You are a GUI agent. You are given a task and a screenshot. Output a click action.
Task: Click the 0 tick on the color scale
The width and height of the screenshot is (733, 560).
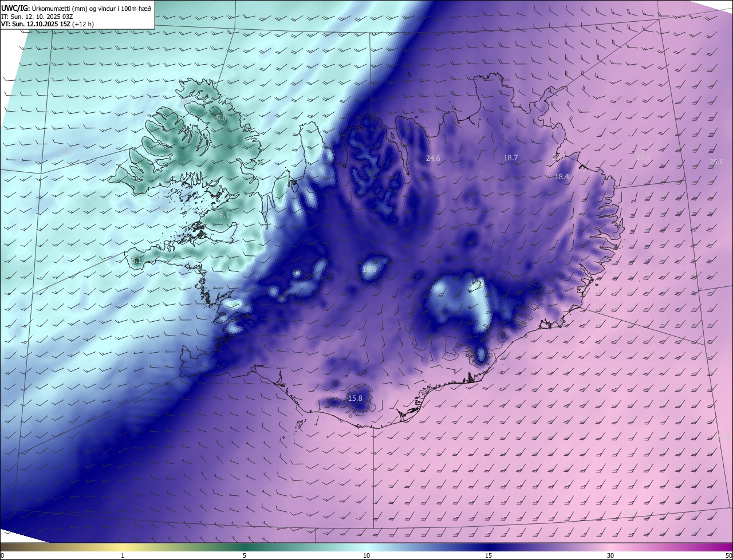pos(2,555)
